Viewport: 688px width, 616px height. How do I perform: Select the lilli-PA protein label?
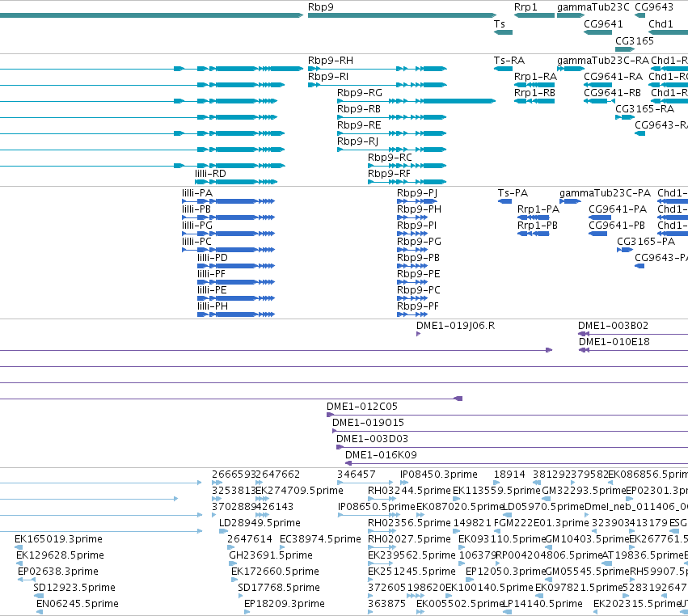pyautogui.click(x=197, y=193)
